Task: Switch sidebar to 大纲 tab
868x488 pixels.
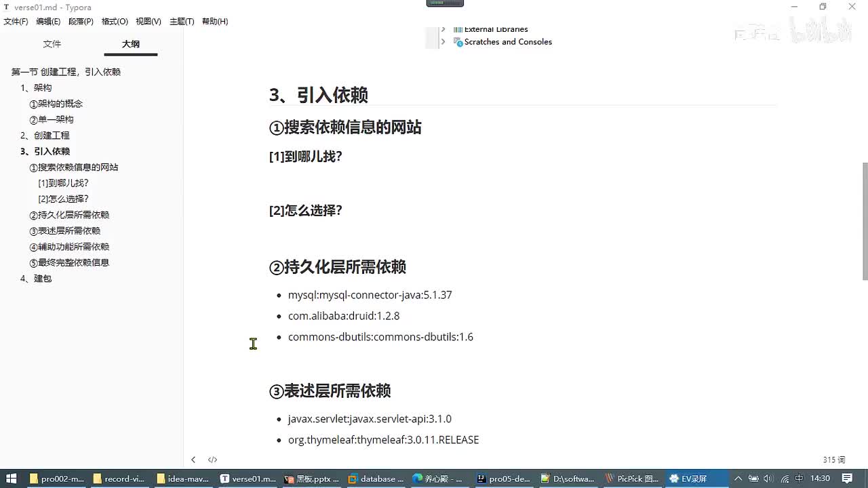Action: [131, 44]
